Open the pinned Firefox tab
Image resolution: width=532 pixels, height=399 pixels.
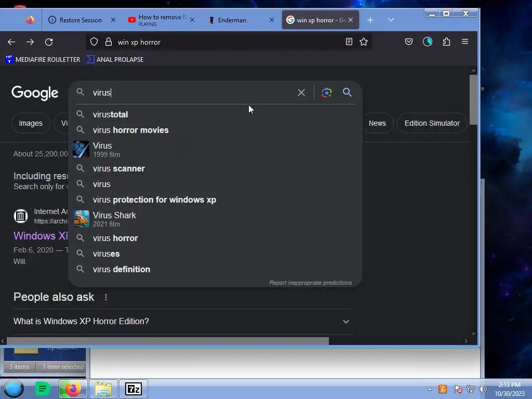(x=30, y=20)
